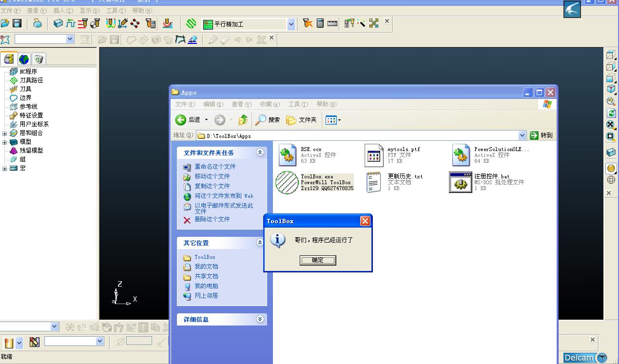This screenshot has height=364, width=619.
Task: Select NC程序 in the explorer tree
Action: pyautogui.click(x=28, y=72)
